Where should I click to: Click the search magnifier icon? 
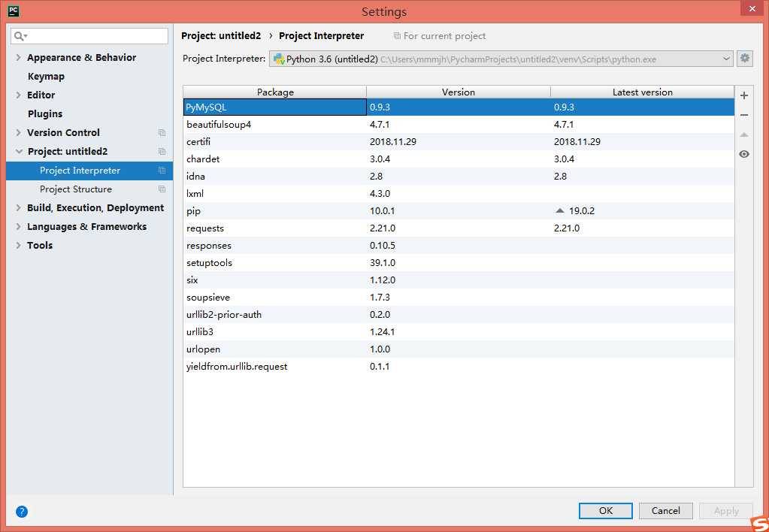20,36
